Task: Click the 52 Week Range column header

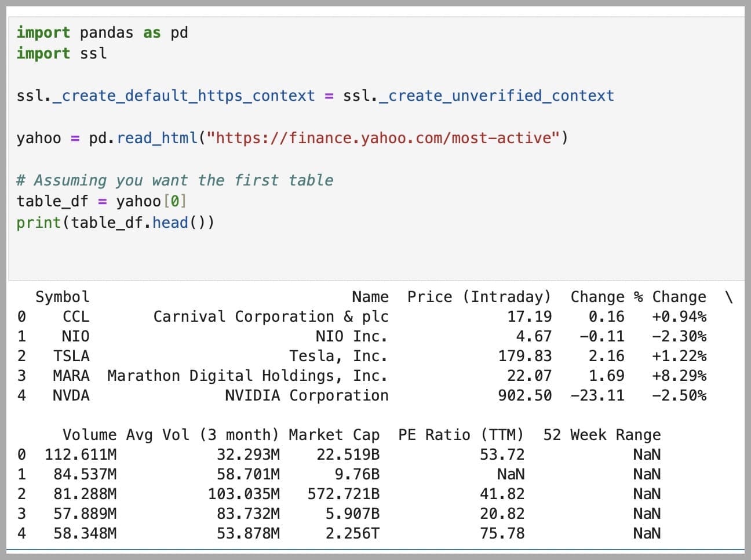Action: 603,435
